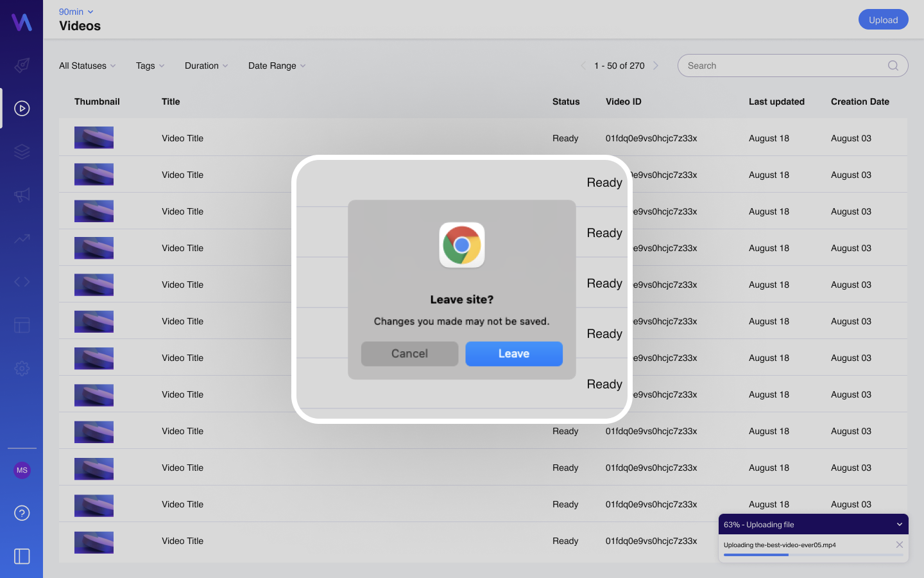Expand the Tags filter

(x=150, y=66)
